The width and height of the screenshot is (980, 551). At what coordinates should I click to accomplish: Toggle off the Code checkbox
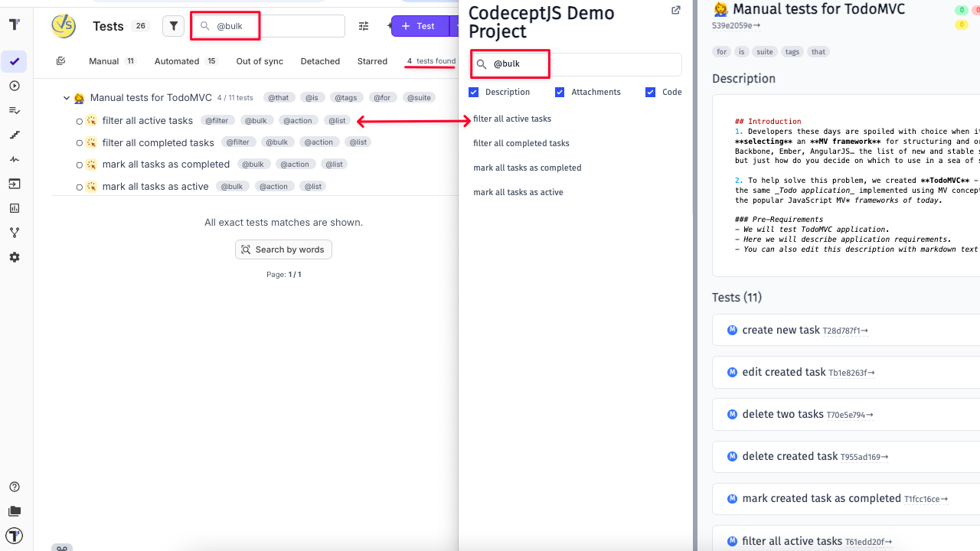click(650, 92)
